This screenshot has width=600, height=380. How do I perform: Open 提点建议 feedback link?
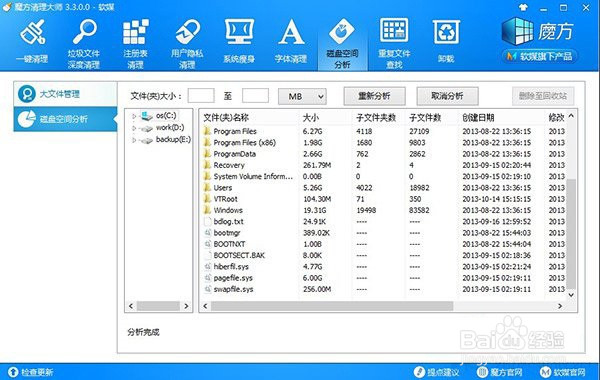pos(436,372)
